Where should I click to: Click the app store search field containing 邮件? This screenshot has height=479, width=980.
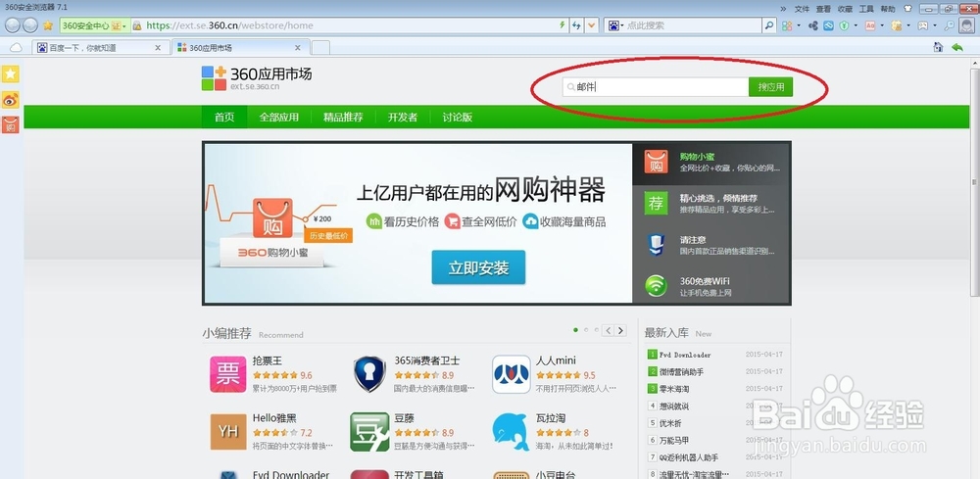656,87
